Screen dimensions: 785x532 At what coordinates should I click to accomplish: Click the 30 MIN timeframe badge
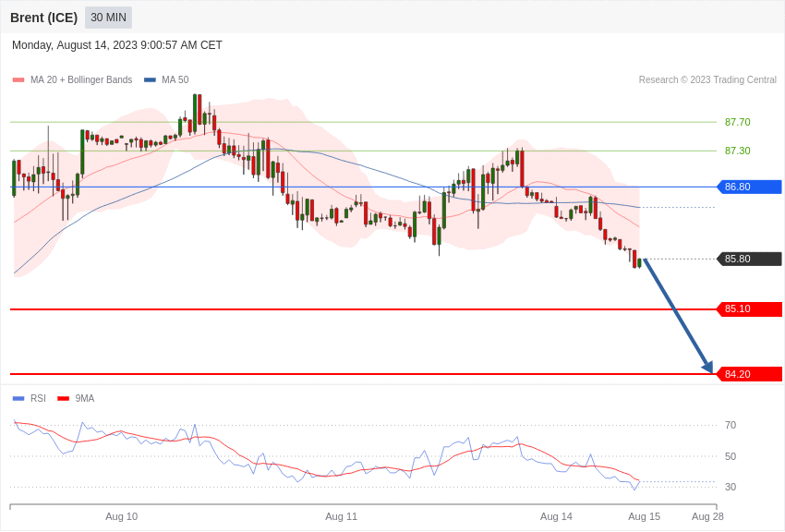(x=108, y=18)
